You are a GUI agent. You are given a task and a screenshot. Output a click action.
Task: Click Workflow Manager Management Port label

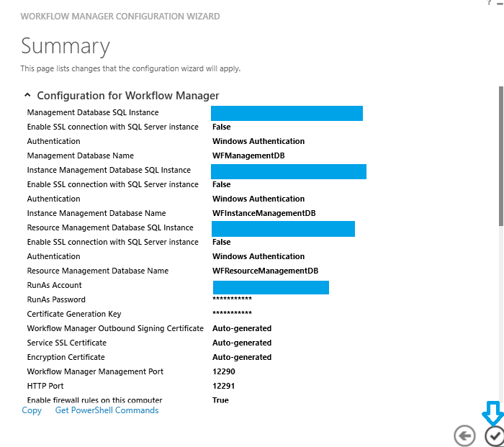pyautogui.click(x=96, y=371)
